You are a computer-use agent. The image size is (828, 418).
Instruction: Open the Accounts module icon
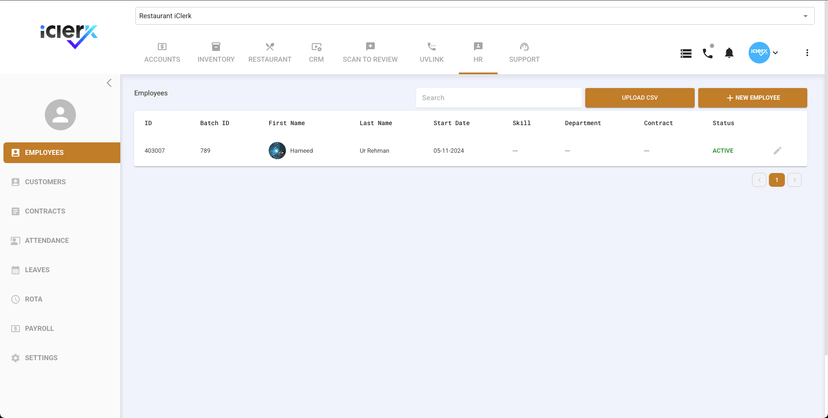tap(162, 47)
